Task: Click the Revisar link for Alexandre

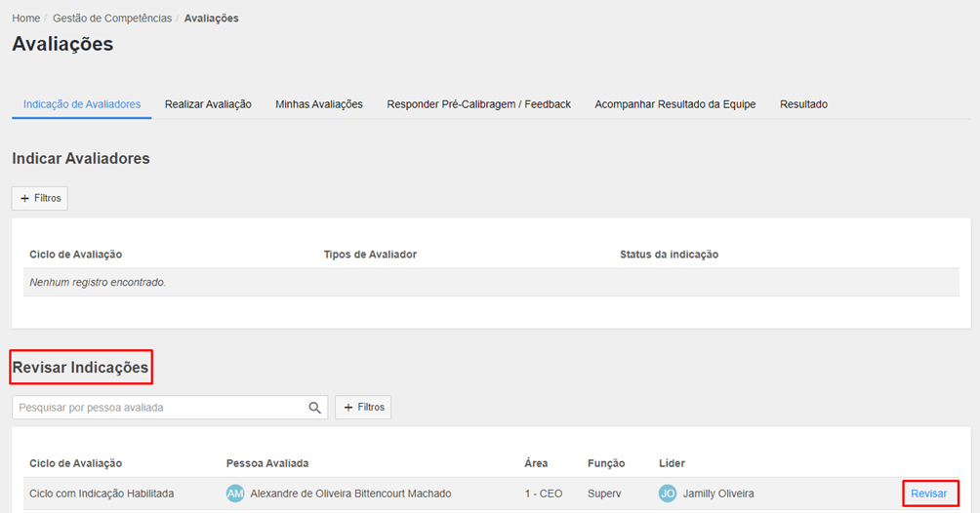Action: (x=928, y=493)
